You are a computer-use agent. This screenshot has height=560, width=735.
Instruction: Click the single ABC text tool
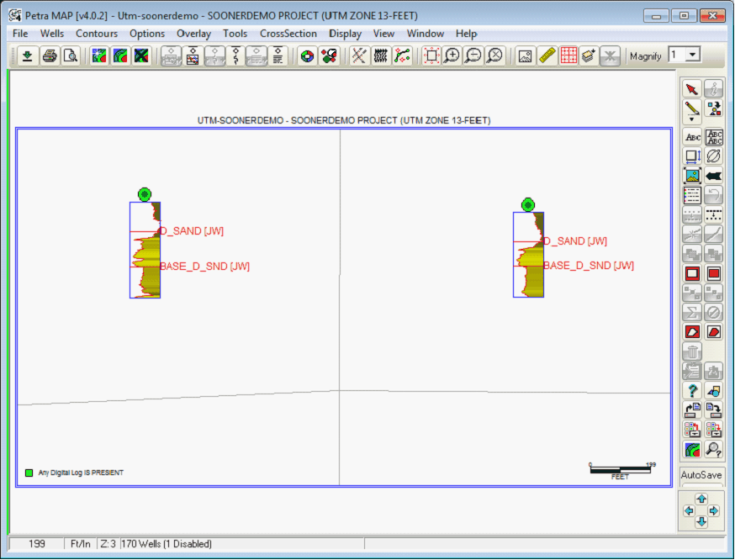[x=692, y=136]
